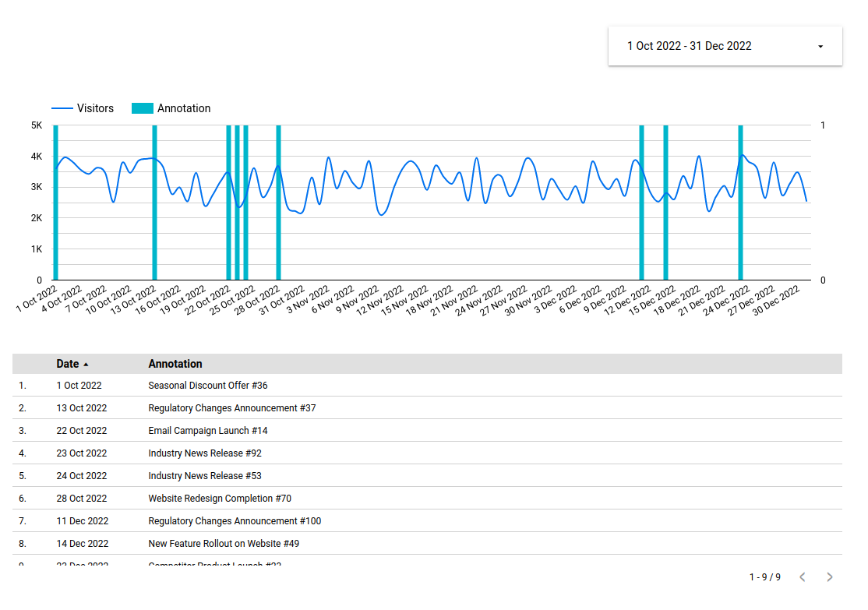Go to next table page arrow

829,577
